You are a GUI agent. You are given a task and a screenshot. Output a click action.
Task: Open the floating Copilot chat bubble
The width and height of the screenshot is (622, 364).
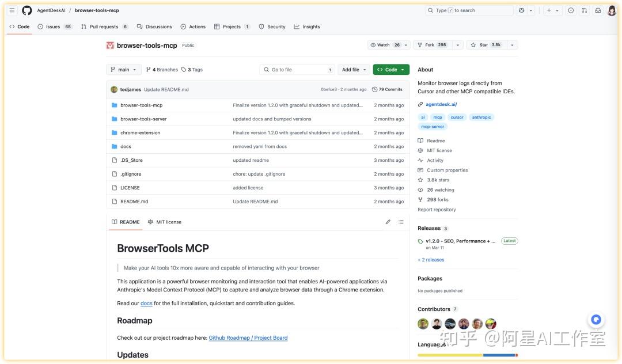596,319
